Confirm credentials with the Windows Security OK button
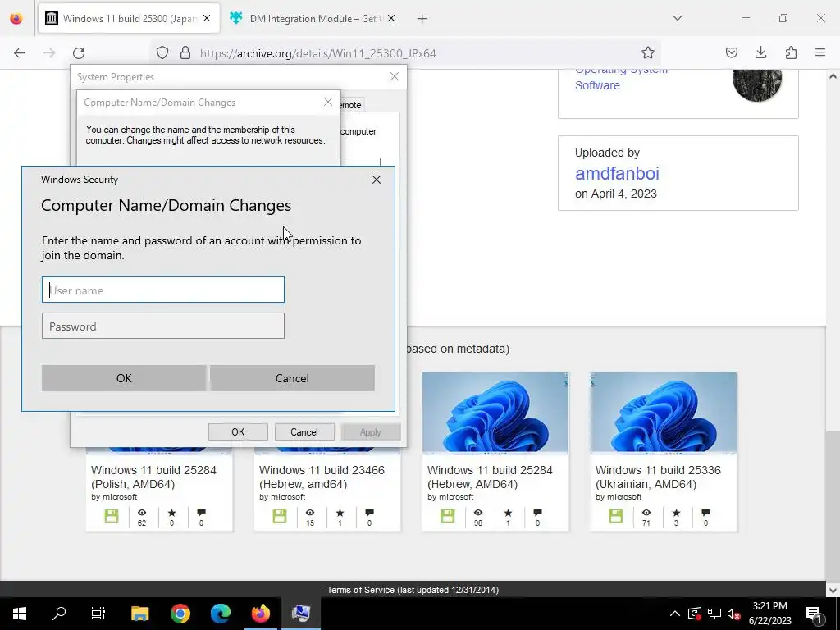 (x=124, y=378)
